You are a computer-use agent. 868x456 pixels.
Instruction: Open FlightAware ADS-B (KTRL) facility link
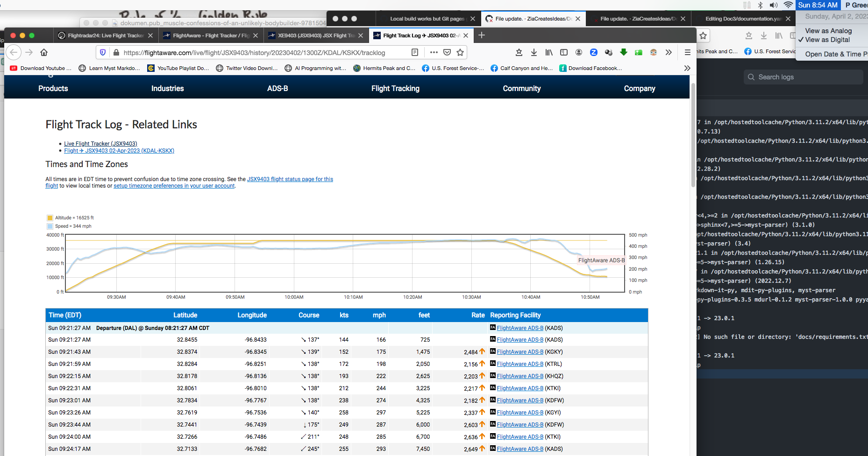coord(520,364)
